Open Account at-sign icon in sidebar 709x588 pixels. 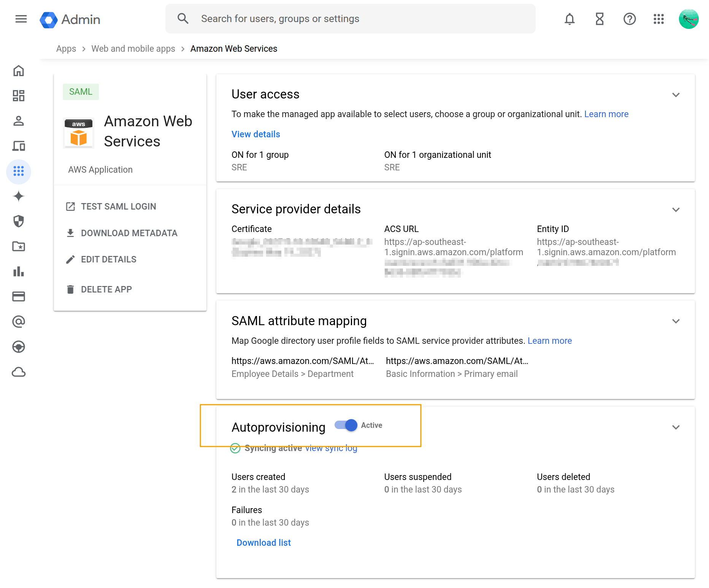click(x=19, y=322)
